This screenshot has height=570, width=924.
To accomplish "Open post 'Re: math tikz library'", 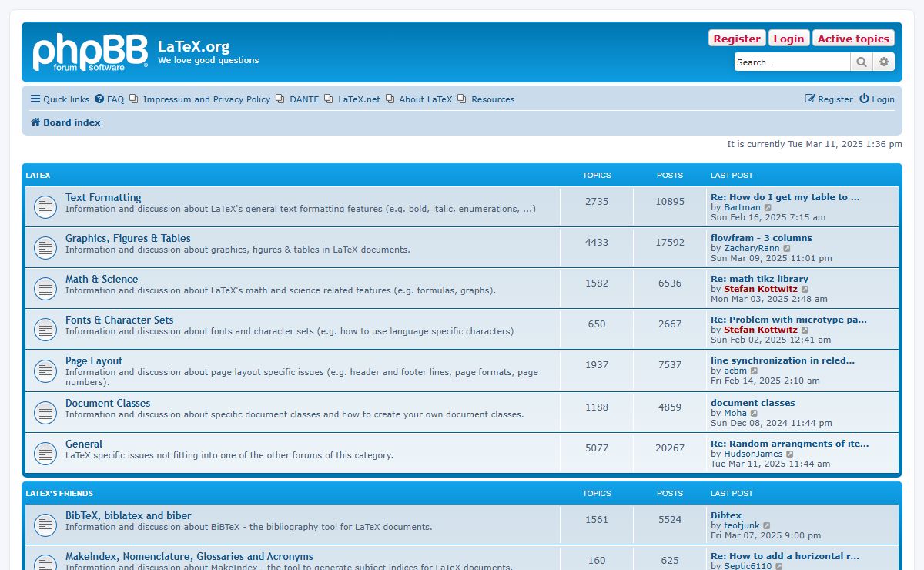I will 759,279.
